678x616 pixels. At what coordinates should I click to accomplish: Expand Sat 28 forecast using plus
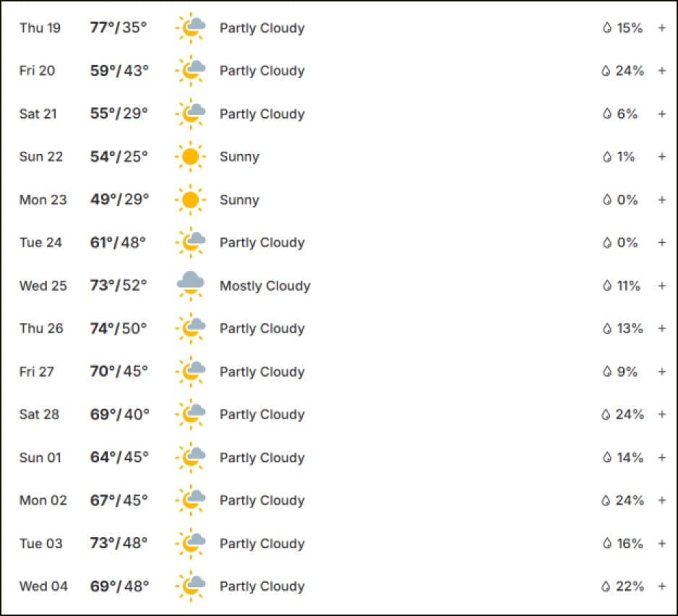661,414
